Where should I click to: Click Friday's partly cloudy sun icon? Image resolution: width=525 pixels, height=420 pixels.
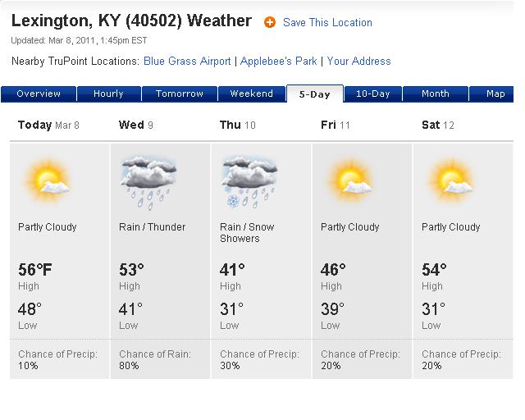pos(350,180)
